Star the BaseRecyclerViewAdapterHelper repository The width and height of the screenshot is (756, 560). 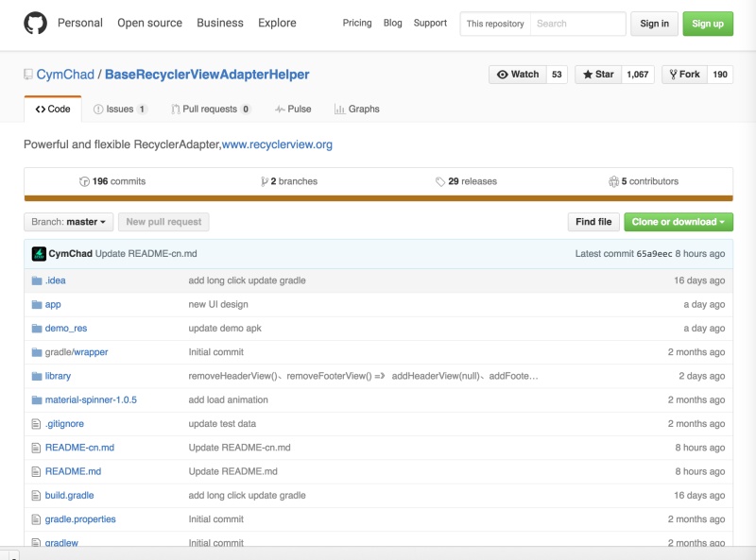(x=598, y=75)
